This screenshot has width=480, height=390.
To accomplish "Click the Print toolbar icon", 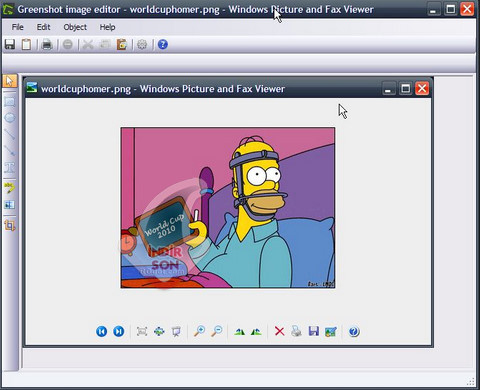I will pos(47,44).
